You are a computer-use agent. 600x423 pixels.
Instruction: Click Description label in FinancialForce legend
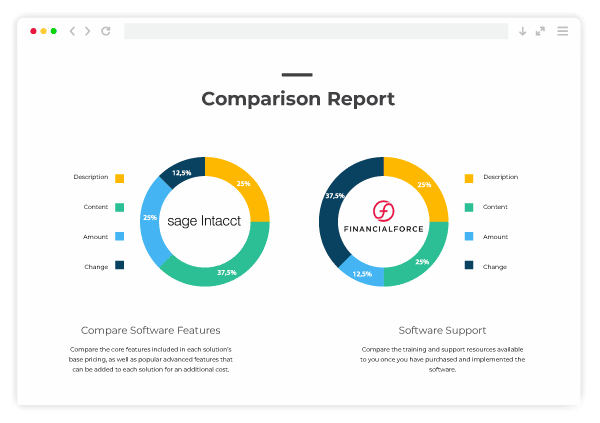(x=501, y=177)
